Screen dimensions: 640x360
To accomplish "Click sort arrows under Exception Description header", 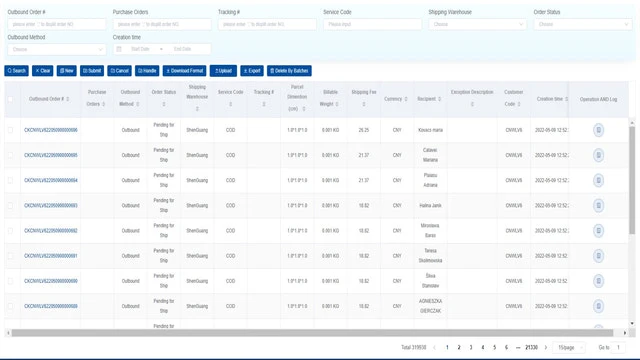I will pyautogui.click(x=472, y=104).
